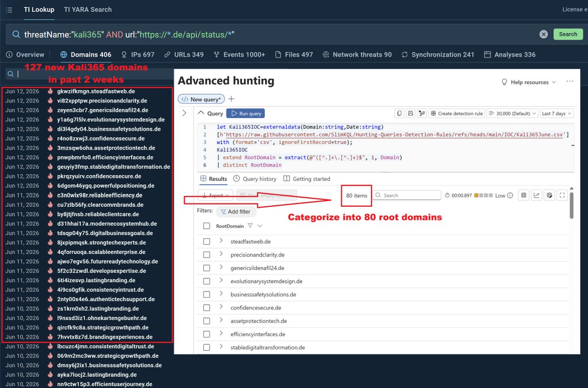Screen dimensions: 588x388
Task: Open the Overview results tab
Action: (25, 54)
